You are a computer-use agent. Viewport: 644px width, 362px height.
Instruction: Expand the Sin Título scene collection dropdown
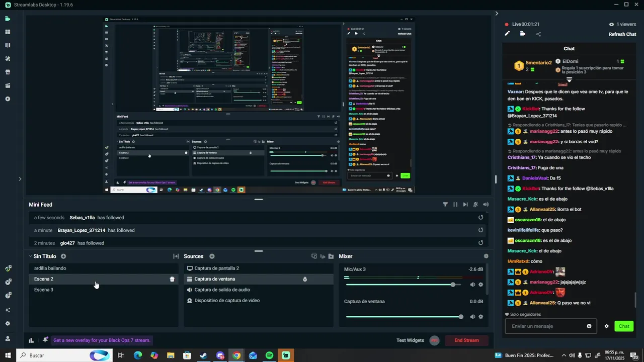click(x=30, y=256)
